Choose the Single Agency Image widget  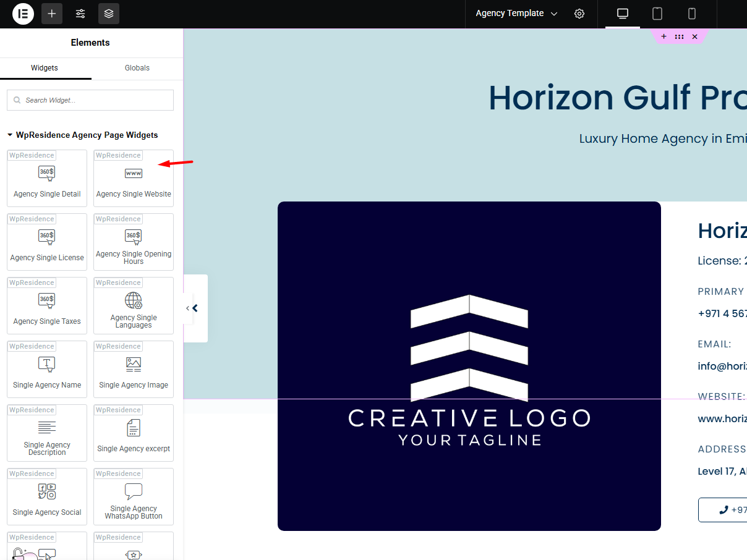click(134, 371)
